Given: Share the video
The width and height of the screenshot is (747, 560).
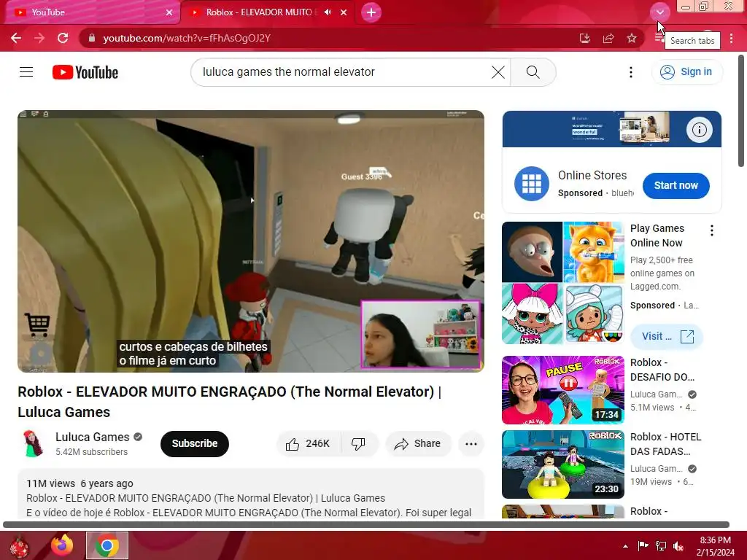Looking at the screenshot, I should pyautogui.click(x=418, y=443).
